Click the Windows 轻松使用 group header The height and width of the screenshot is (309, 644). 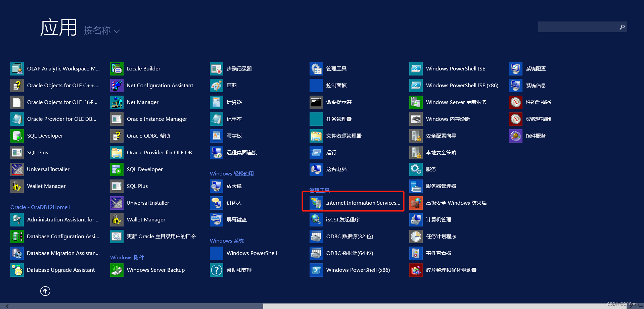coord(232,174)
